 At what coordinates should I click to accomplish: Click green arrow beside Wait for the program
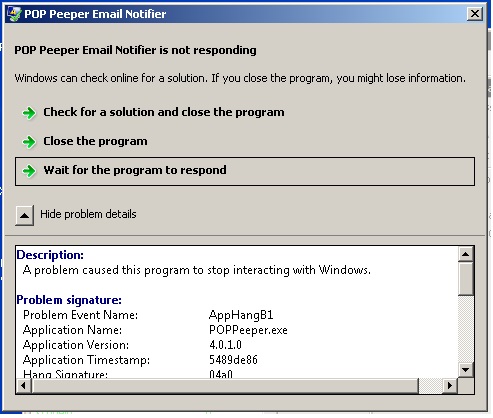(x=29, y=171)
